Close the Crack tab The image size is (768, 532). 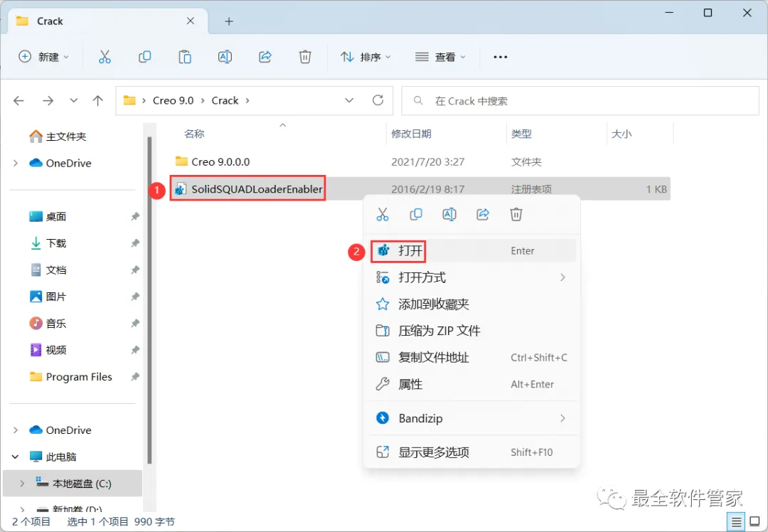[x=191, y=21]
